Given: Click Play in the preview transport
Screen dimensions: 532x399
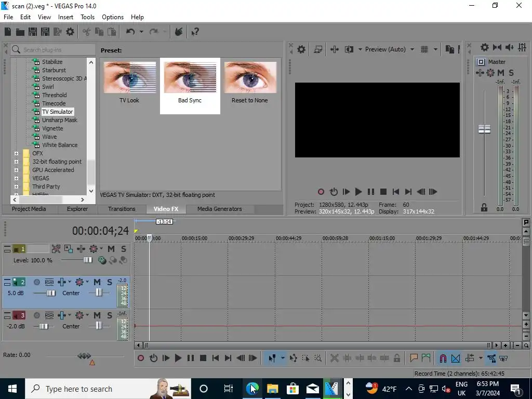Looking at the screenshot, I should click(x=358, y=192).
